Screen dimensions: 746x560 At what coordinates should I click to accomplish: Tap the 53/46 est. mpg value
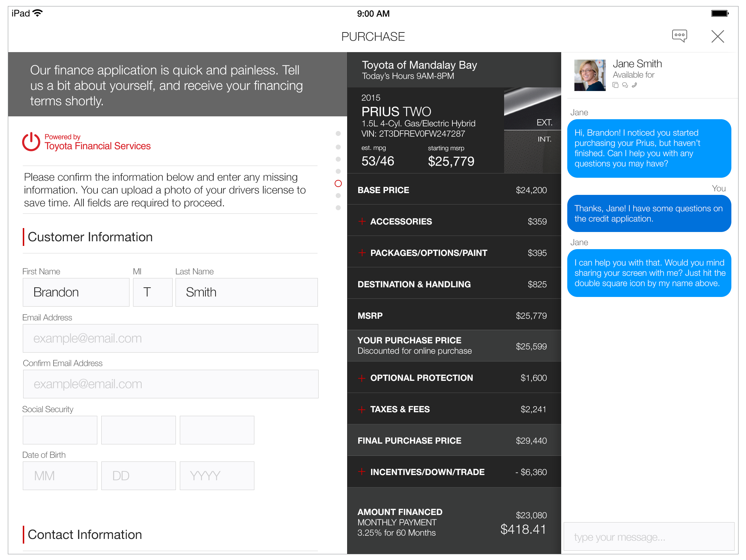click(377, 161)
